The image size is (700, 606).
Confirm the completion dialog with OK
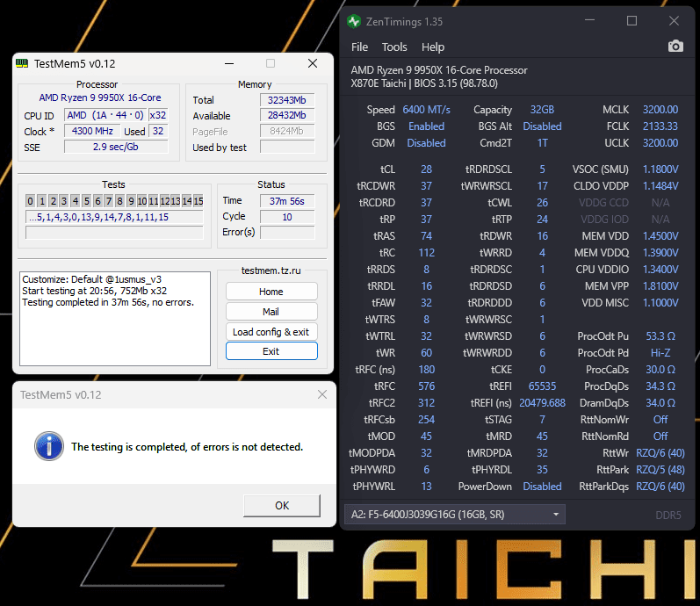282,506
